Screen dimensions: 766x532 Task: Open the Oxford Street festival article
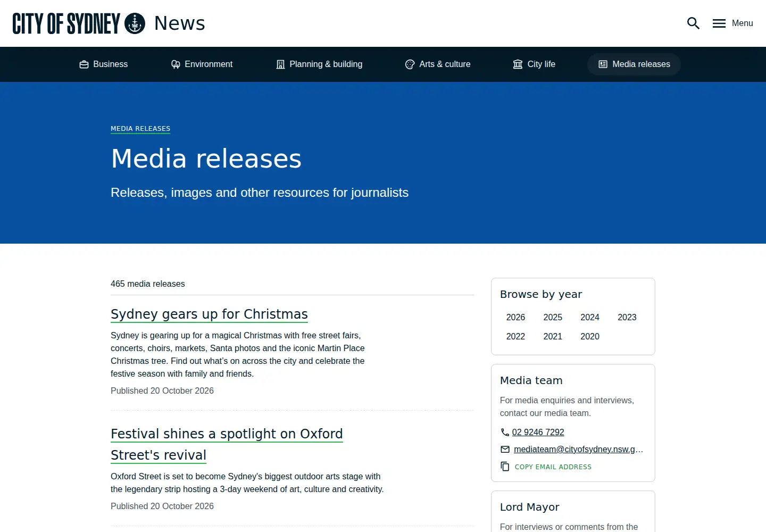tap(227, 445)
